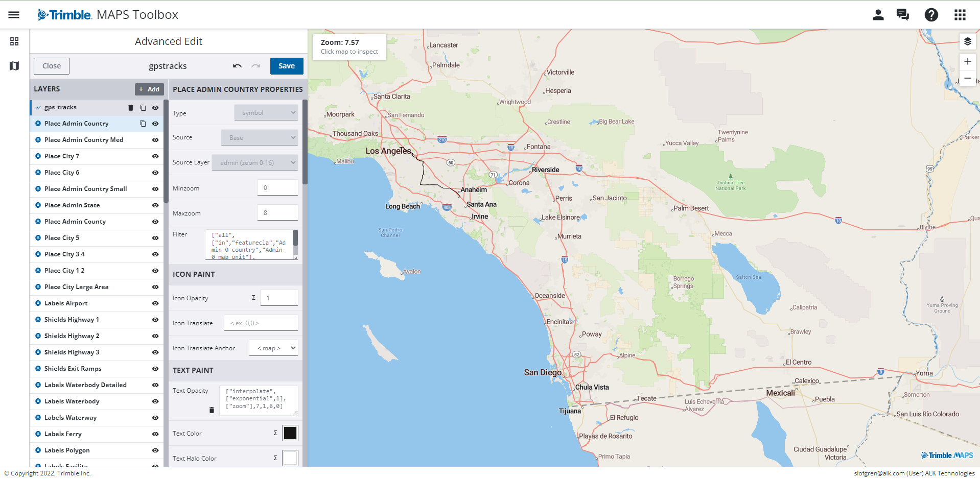Open the dashboard tiles sidebar icon
This screenshot has height=479, width=980.
pos(14,41)
